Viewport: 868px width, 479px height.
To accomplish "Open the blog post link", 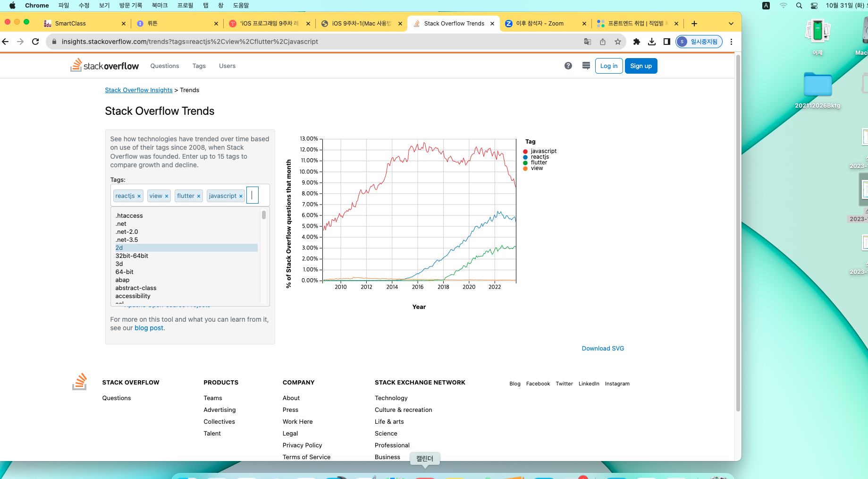I will pos(149,328).
